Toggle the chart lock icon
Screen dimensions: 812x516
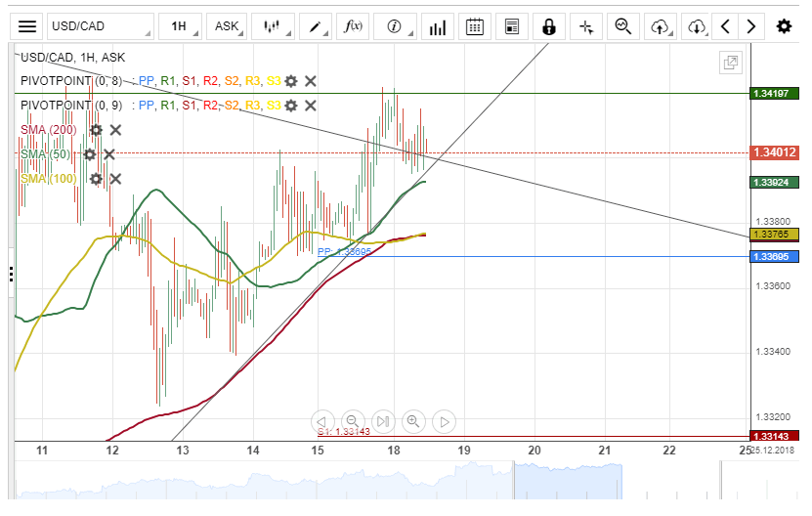click(x=549, y=26)
